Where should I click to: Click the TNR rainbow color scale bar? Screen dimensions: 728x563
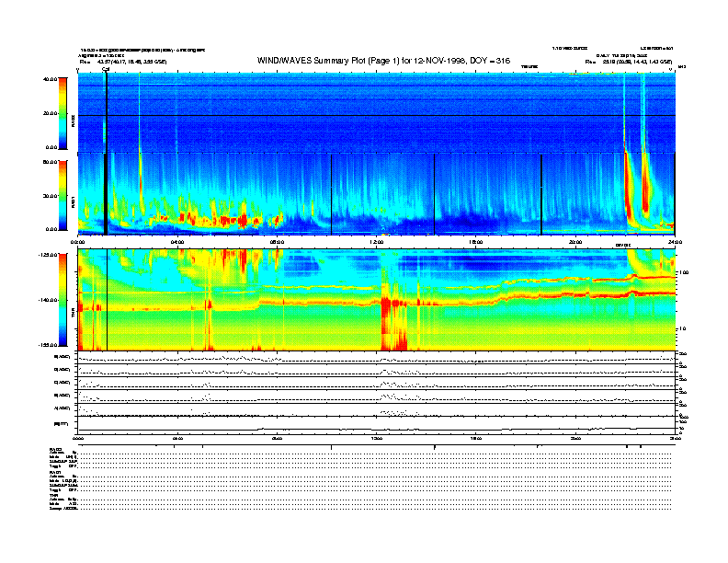coord(63,300)
